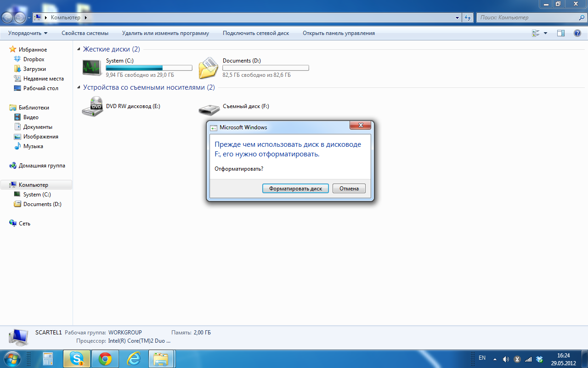Screen dimensions: 588x368
Task: Switch input language via EN indicator
Action: 482,358
